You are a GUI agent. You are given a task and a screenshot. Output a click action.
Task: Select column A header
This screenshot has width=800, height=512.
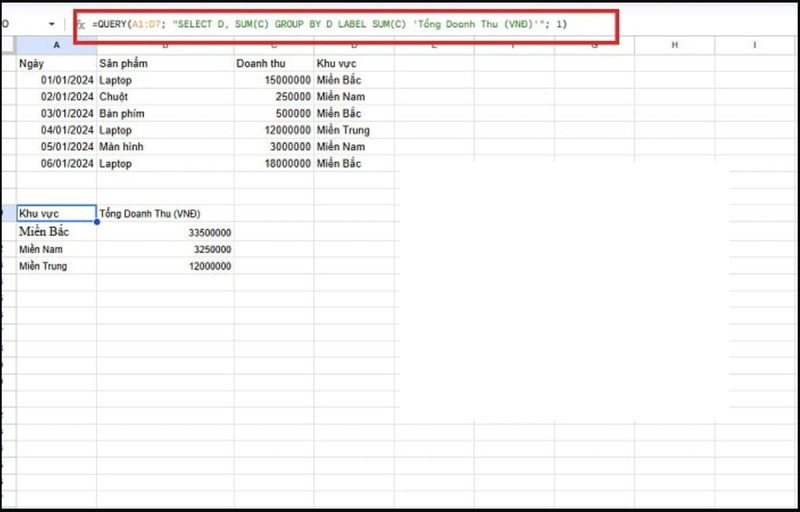pos(56,45)
